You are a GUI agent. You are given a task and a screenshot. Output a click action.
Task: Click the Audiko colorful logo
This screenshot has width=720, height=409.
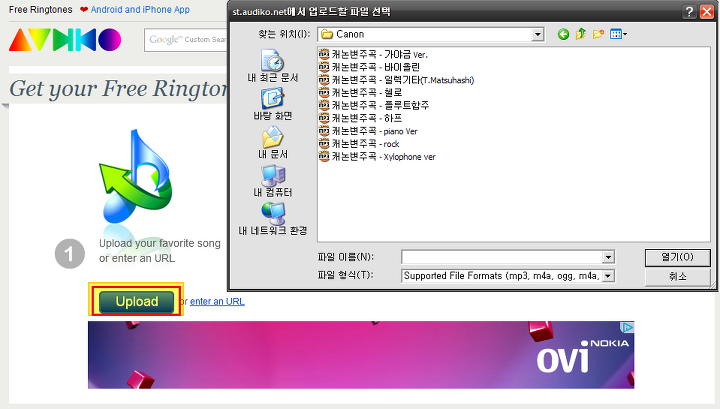[65, 39]
